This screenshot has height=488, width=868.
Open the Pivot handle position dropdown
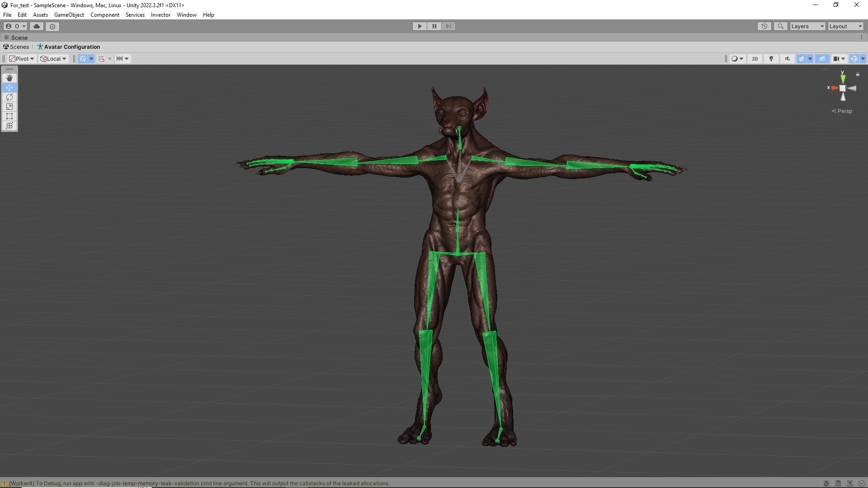click(22, 59)
